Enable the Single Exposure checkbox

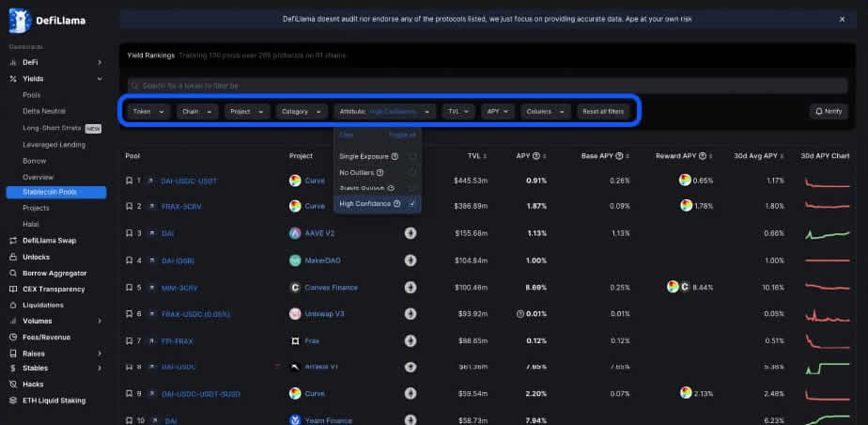[412, 156]
